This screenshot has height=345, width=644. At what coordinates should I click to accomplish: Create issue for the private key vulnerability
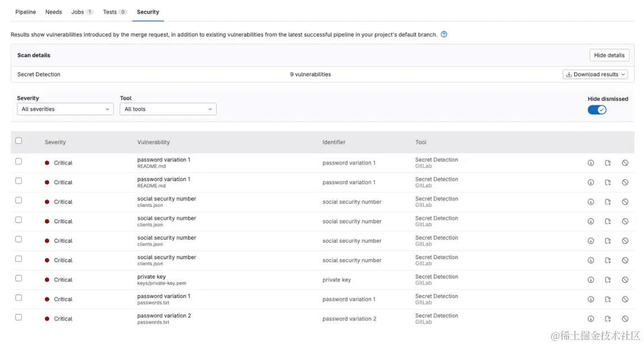(608, 280)
